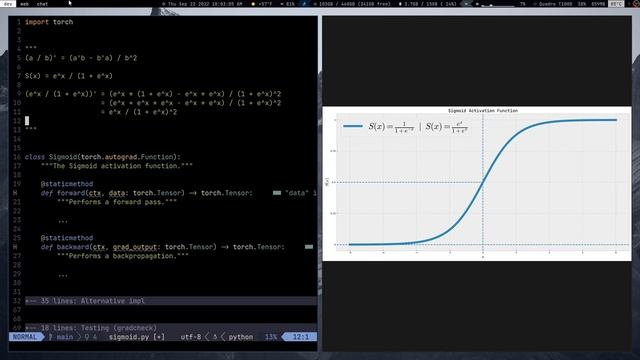This screenshot has width=640, height=360.
Task: Click the sigmoid formula legend text
Action: coord(418,127)
